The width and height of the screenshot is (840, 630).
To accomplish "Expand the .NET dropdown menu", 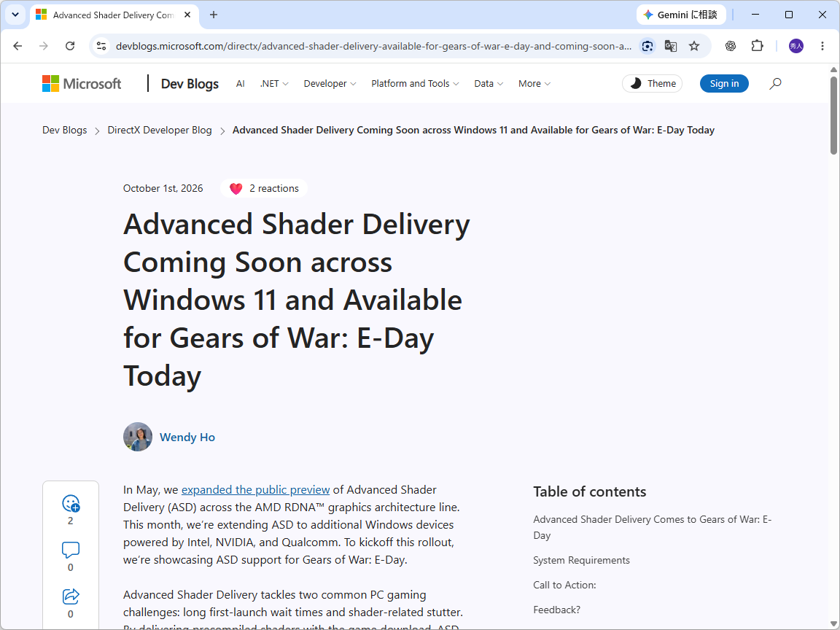I will 273,84.
